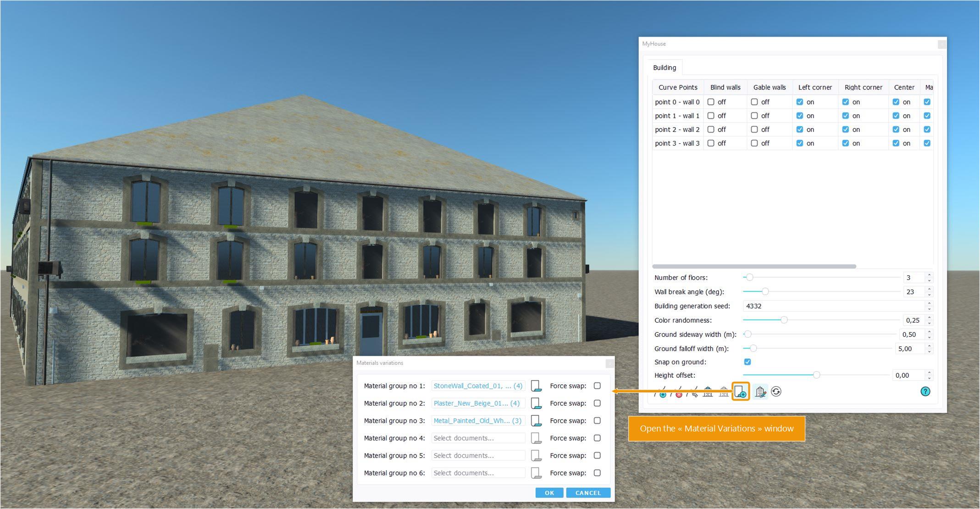
Task: Select the Building tab
Action: pos(664,67)
